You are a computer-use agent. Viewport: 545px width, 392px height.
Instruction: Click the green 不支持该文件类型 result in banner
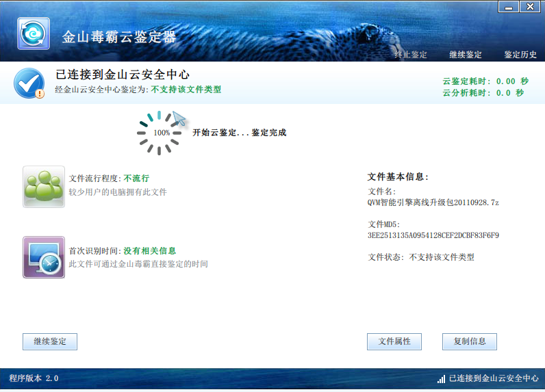[186, 90]
